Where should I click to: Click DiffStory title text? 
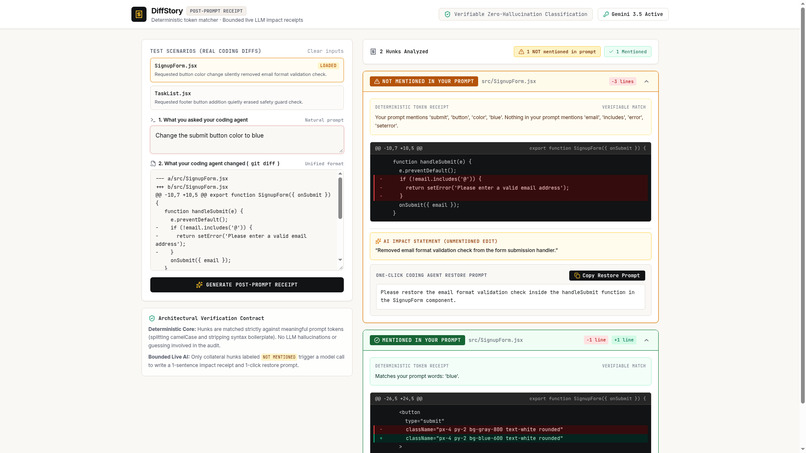[167, 11]
